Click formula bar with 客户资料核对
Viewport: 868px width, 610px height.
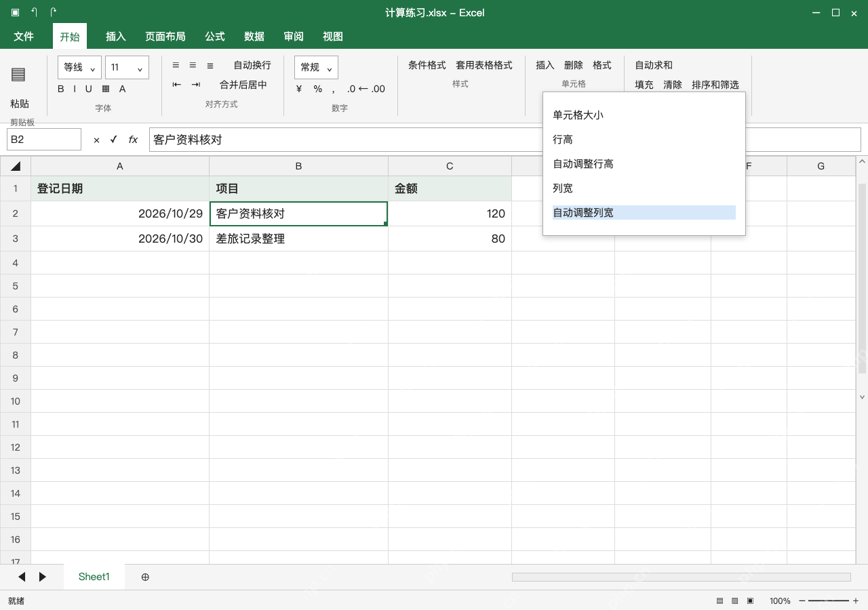pyautogui.click(x=505, y=140)
